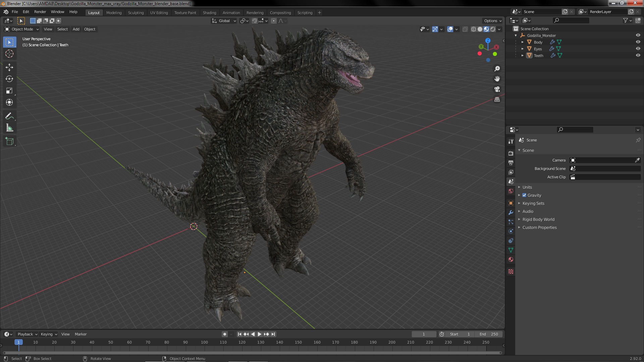Open the Texture properties tab
This screenshot has width=644, height=362.
click(511, 271)
